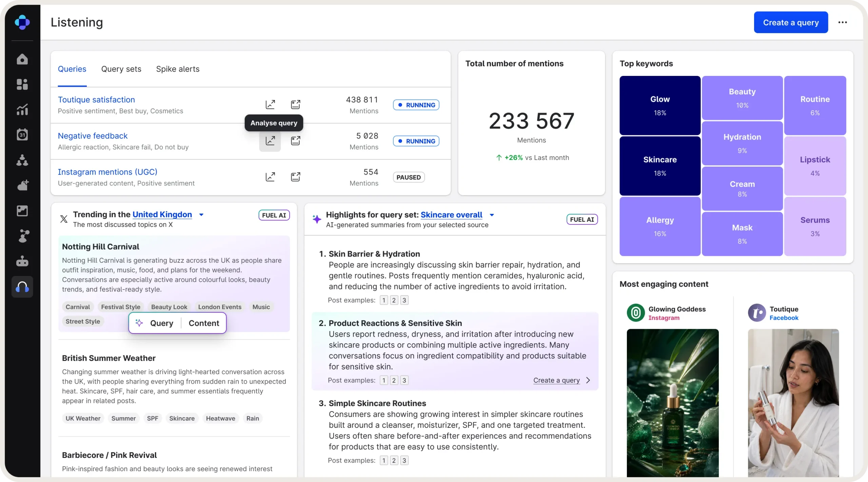
Task: Click the sparkle icon in Query popup
Action: click(139, 323)
